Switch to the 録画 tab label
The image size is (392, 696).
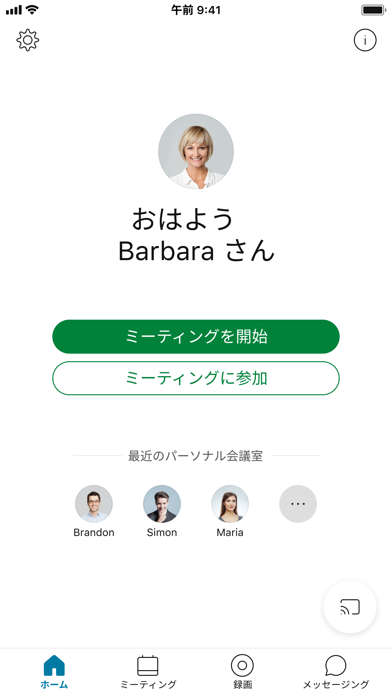click(242, 684)
